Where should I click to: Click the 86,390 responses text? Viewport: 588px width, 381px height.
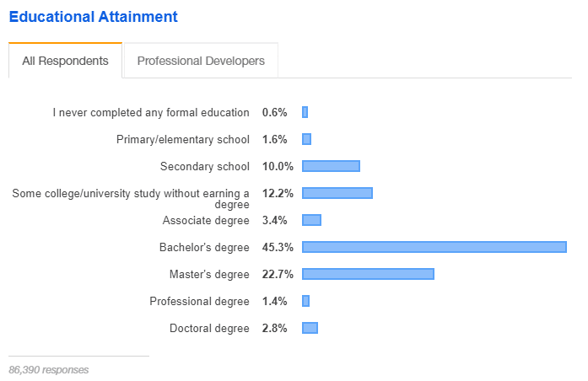(x=48, y=369)
